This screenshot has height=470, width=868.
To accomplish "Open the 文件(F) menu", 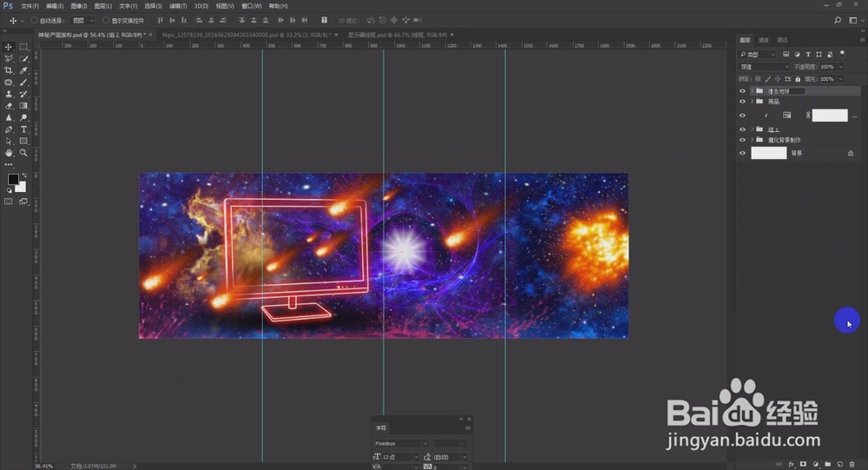I will click(x=30, y=6).
